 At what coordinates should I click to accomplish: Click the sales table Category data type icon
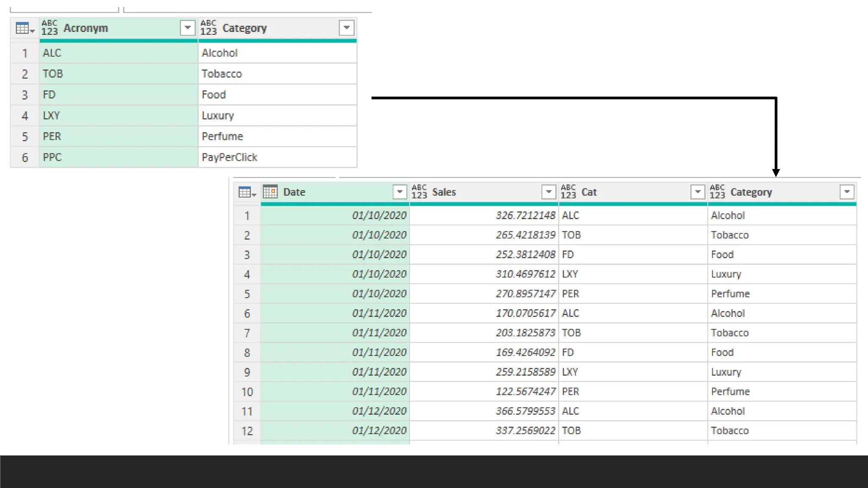coord(718,192)
